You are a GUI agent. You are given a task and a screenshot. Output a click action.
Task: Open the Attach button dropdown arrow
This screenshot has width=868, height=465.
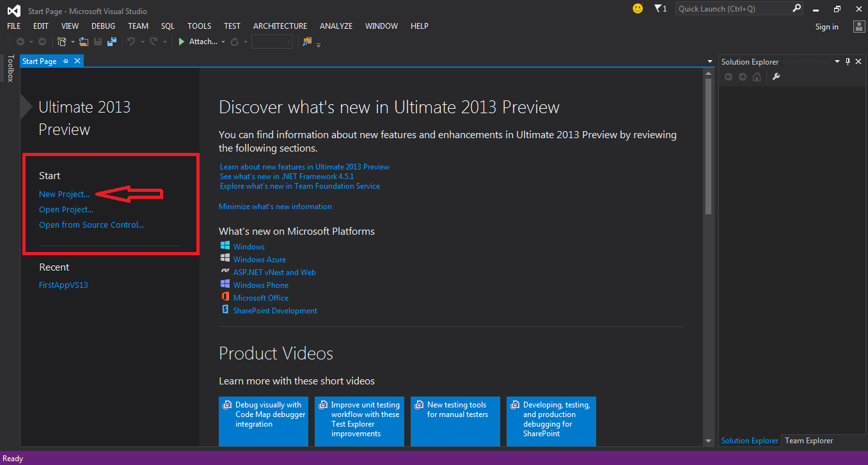coord(223,42)
